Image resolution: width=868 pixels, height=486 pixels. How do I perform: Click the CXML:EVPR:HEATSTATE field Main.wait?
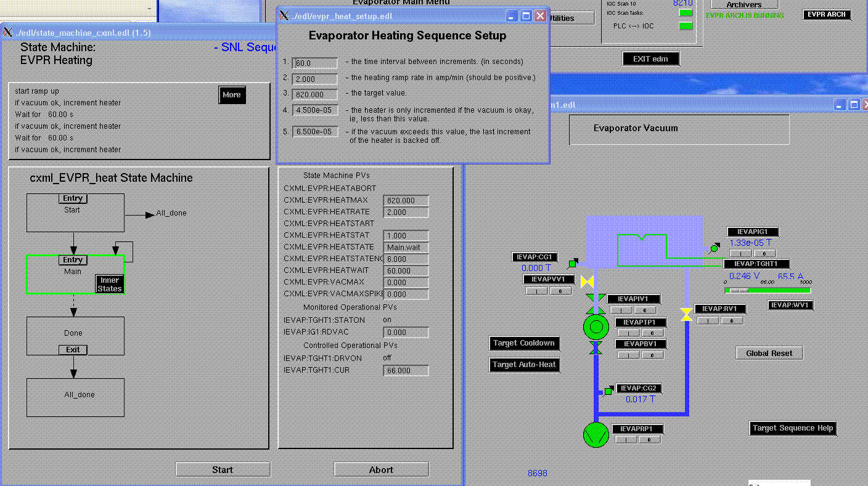[406, 247]
